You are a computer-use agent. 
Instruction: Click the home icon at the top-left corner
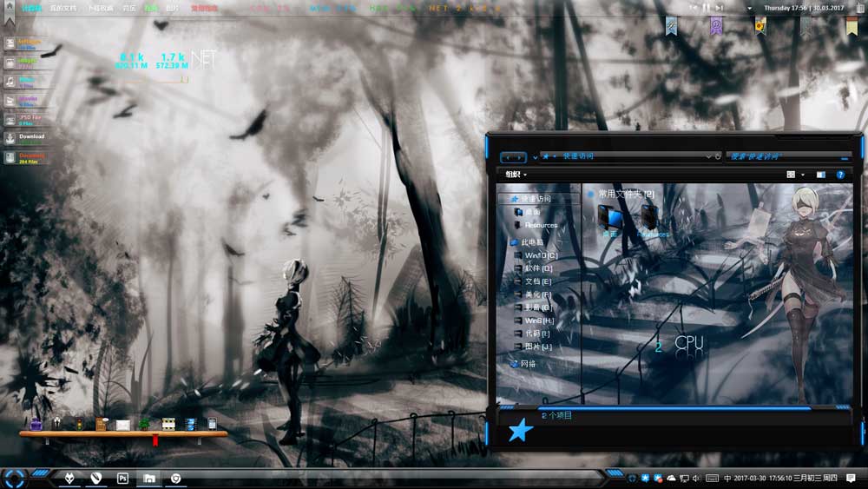10,6
